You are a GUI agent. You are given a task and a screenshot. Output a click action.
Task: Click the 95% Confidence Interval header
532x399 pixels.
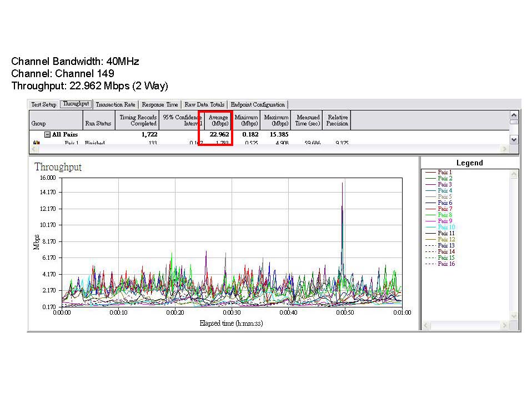pos(182,120)
